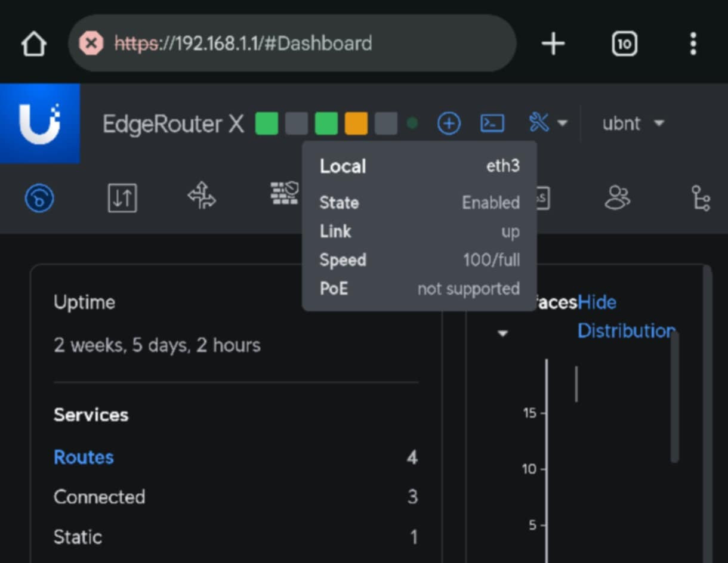Select the orange port indicator
The height and width of the screenshot is (563, 728).
click(356, 123)
